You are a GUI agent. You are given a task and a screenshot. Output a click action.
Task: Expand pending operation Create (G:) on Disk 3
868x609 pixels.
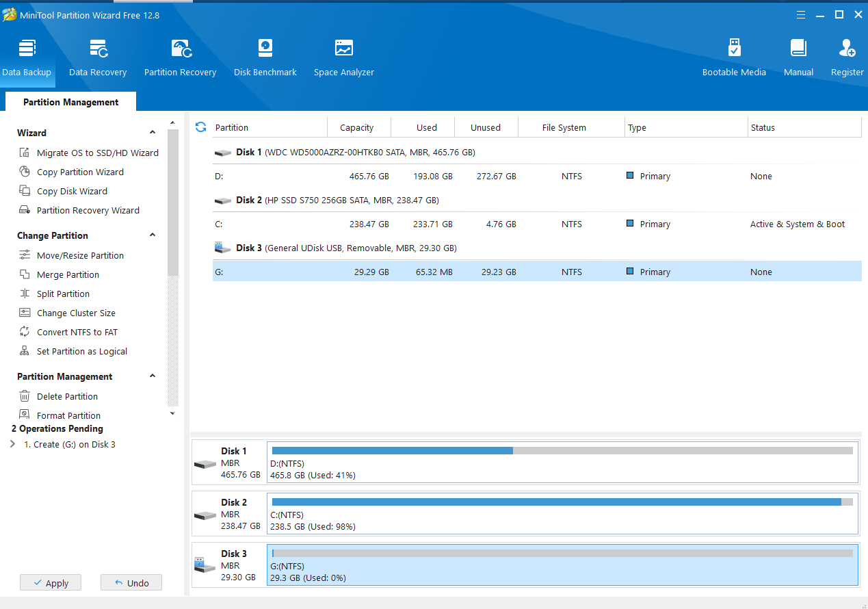tap(13, 444)
